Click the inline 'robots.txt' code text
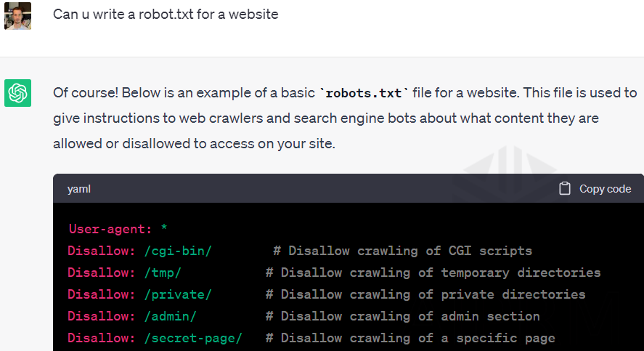Viewport: 644px width, 351px height. coord(364,93)
